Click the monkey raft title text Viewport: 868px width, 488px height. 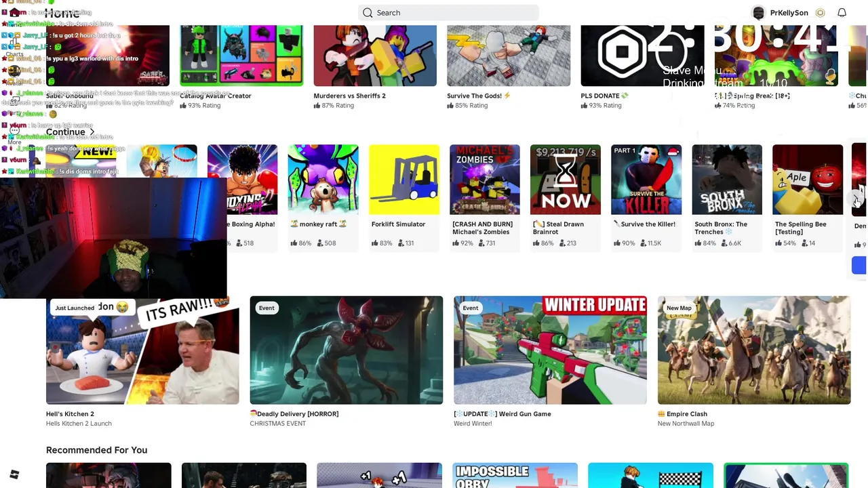(318, 224)
